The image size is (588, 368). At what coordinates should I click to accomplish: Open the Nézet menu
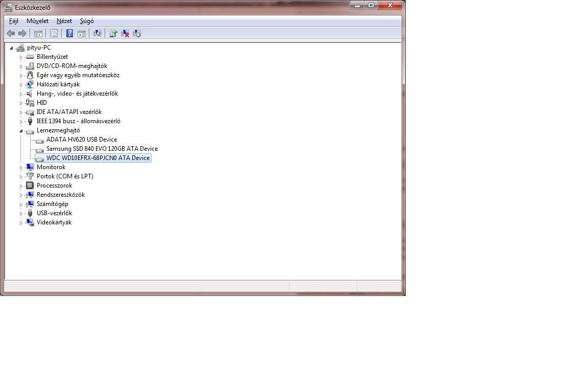[64, 21]
